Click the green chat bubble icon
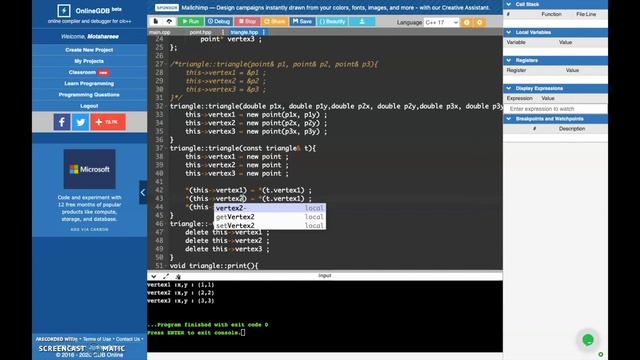The width and height of the screenshot is (640, 360). point(588,340)
